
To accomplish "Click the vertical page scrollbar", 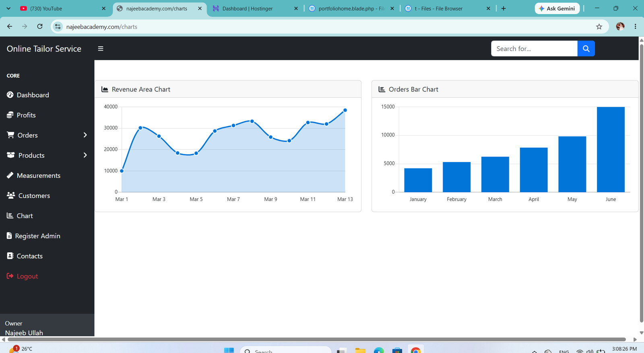I will [642, 183].
